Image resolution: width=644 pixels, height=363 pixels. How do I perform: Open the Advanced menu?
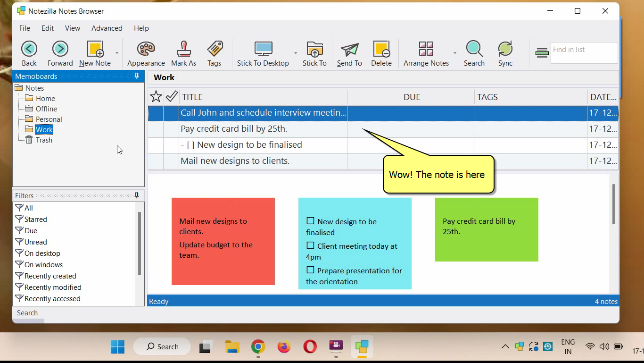click(107, 28)
